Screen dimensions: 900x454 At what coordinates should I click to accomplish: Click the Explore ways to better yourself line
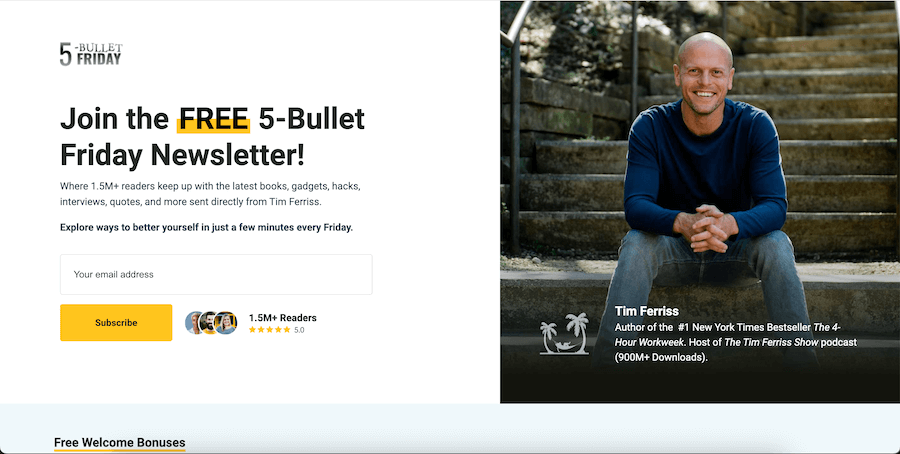coord(207,227)
